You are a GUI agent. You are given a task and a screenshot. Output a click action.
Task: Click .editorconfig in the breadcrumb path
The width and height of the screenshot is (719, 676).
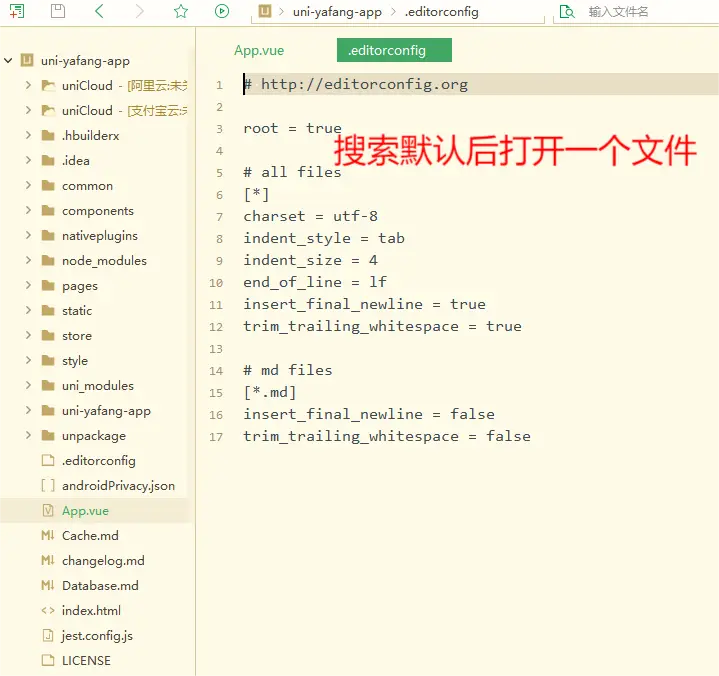(x=441, y=12)
